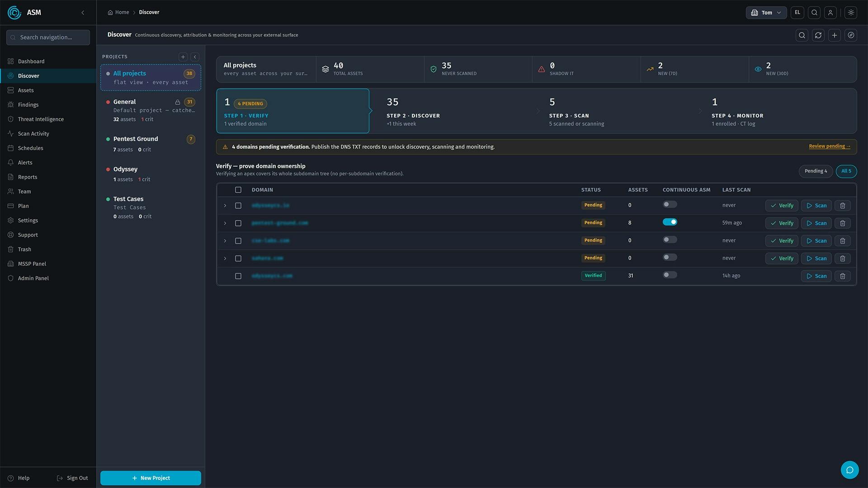Check the third pending domain checkbox
868x488 pixels.
click(238, 241)
